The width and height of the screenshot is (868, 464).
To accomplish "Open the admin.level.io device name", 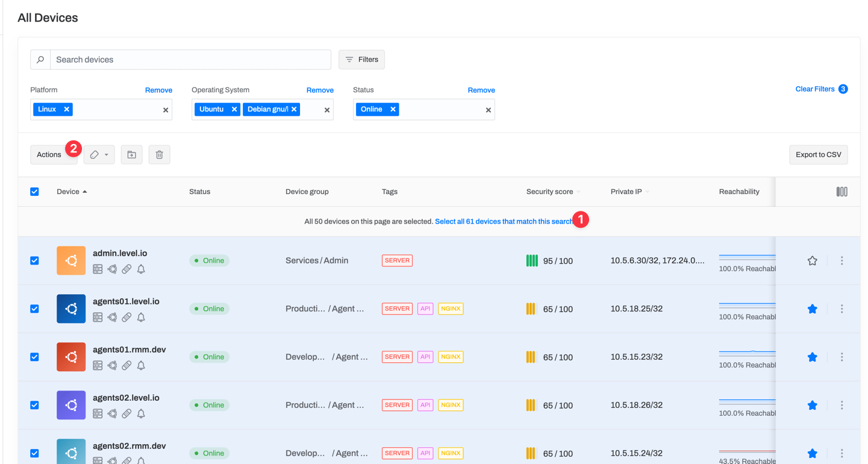I will click(x=120, y=253).
